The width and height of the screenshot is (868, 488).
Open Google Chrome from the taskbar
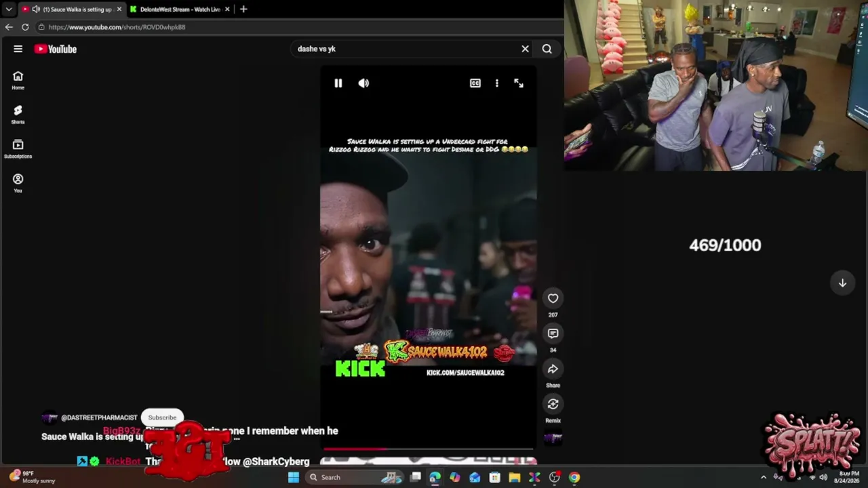tap(574, 477)
